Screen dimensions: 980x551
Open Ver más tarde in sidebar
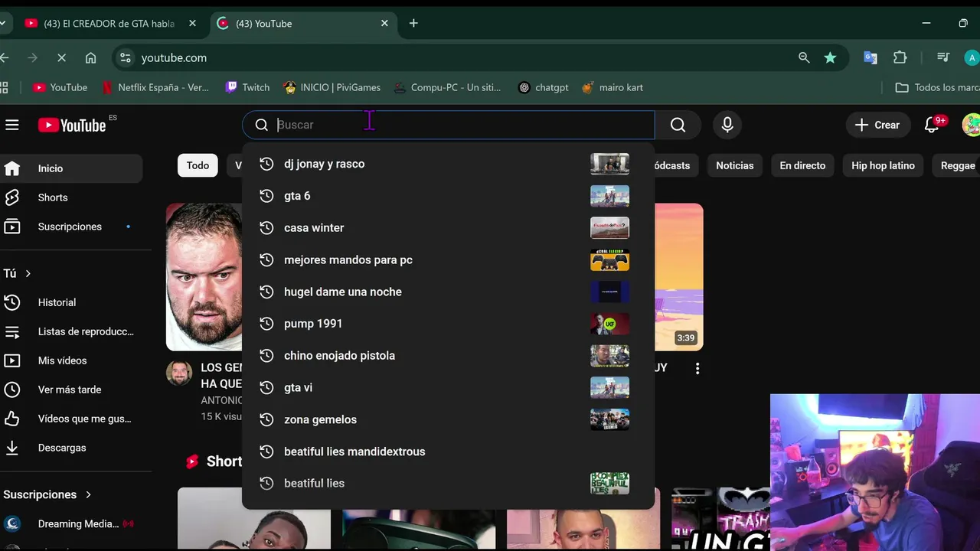71,390
